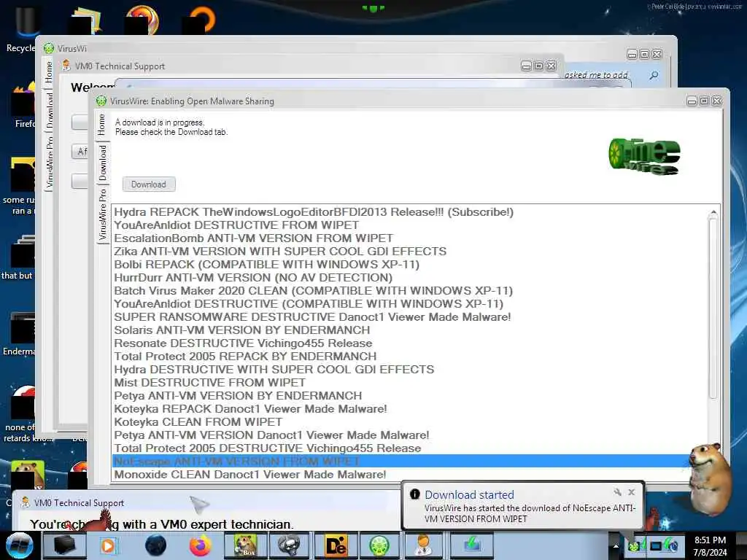Select Home tab in rear VirusWire window

49,72
